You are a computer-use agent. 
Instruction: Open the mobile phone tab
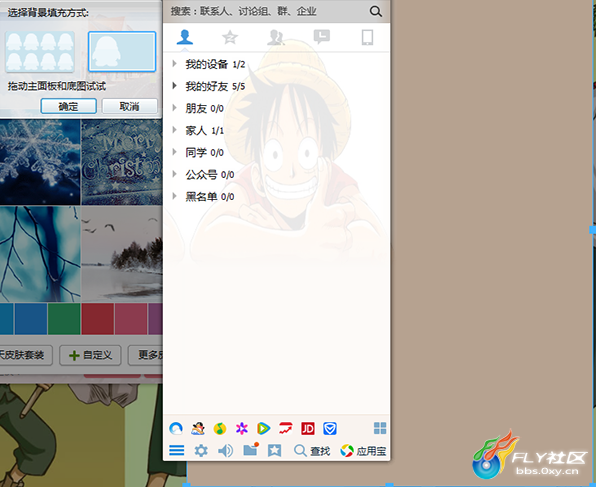367,37
